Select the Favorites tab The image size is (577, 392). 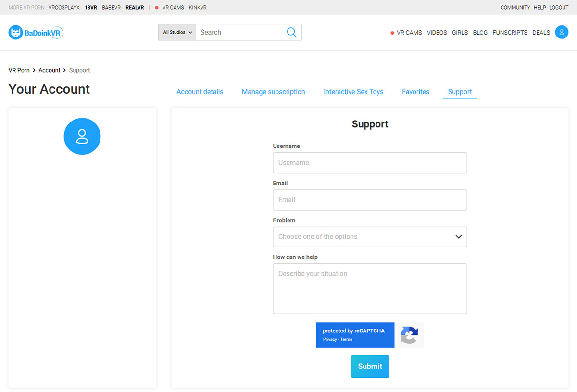[x=415, y=92]
